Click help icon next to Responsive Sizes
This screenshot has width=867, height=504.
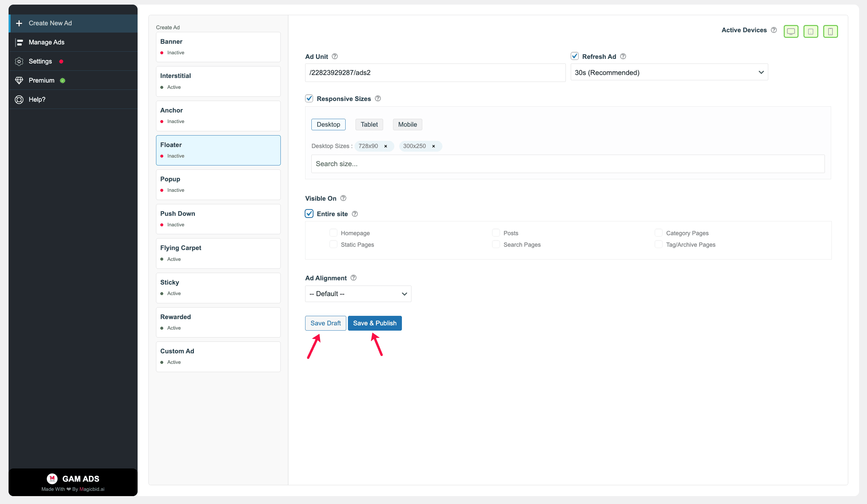click(x=378, y=99)
